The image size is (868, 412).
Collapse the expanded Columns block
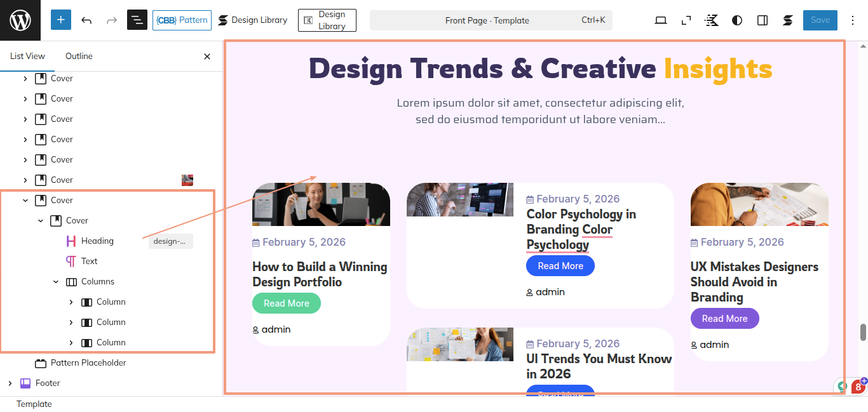pos(56,282)
